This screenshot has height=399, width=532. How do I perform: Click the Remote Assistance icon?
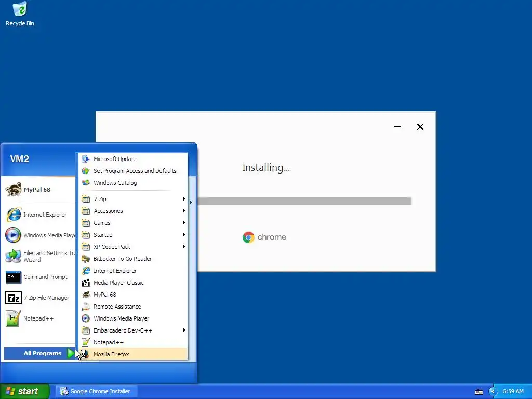click(x=86, y=307)
